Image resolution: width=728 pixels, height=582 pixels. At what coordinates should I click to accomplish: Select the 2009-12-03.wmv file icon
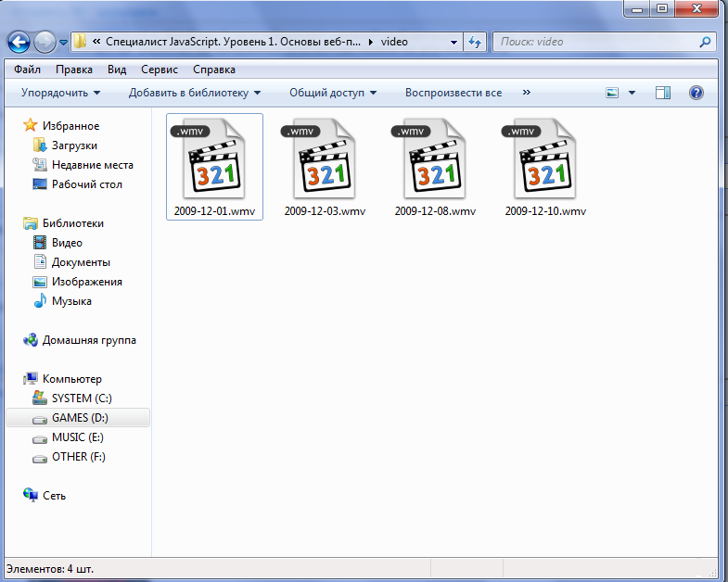pyautogui.click(x=325, y=158)
